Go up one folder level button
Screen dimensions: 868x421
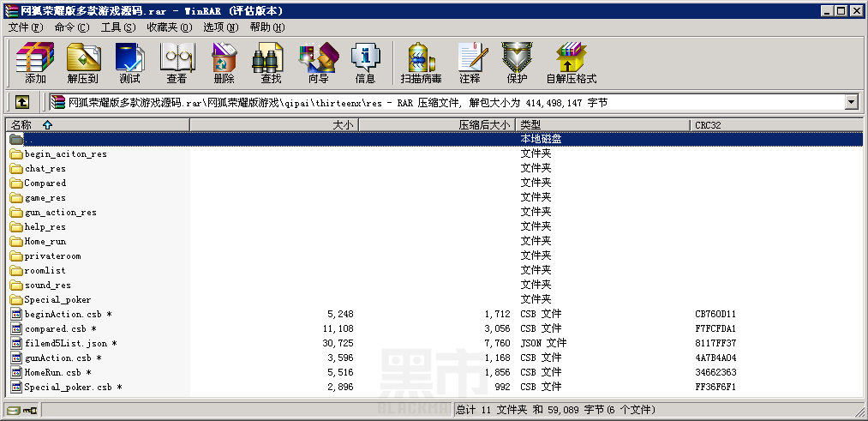click(21, 102)
